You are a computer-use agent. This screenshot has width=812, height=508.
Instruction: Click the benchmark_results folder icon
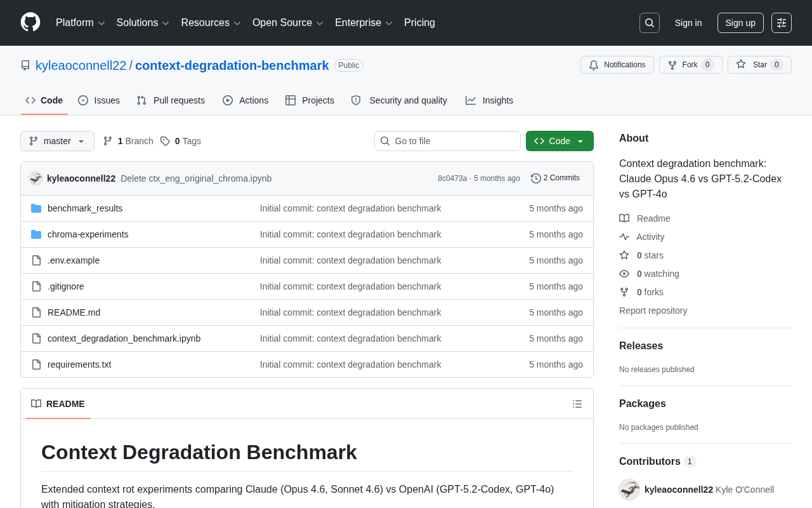[36, 208]
